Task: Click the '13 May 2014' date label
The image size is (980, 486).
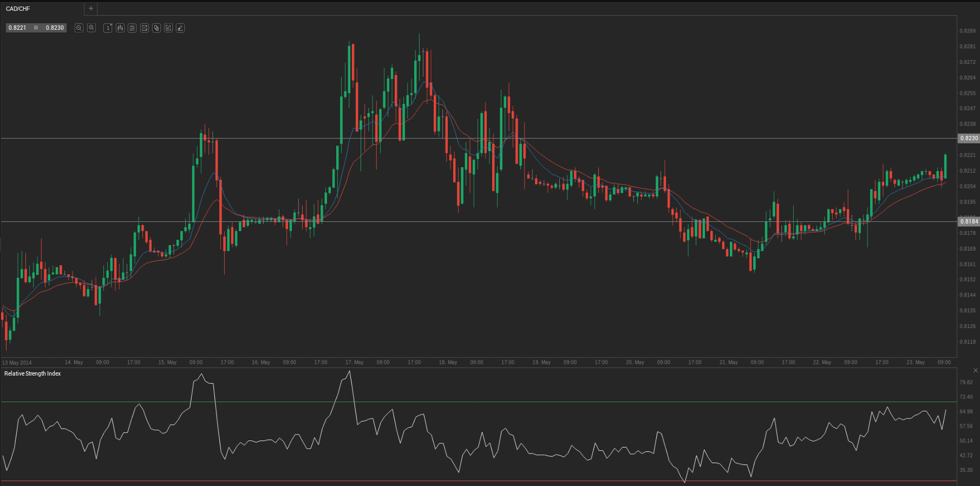Action: tap(17, 363)
